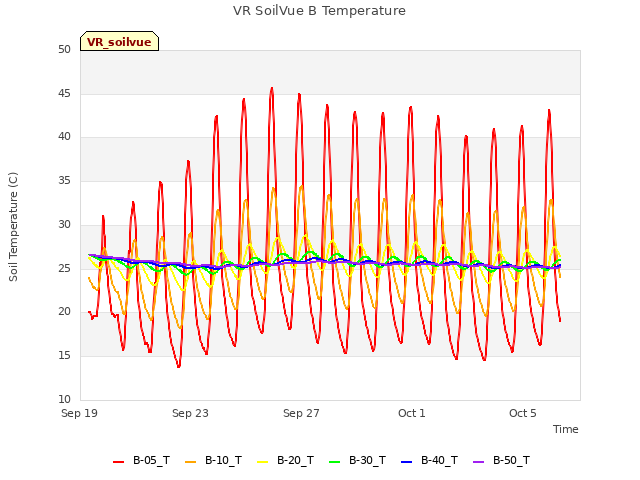This screenshot has width=640, height=480.
Task: Toggle the B-20_T legend entry
Action: [285, 460]
